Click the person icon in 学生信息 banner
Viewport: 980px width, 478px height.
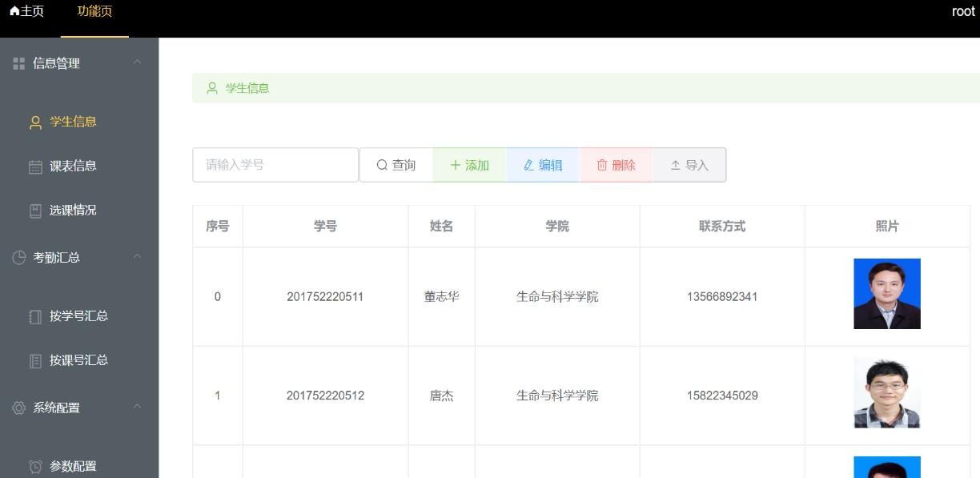click(212, 88)
